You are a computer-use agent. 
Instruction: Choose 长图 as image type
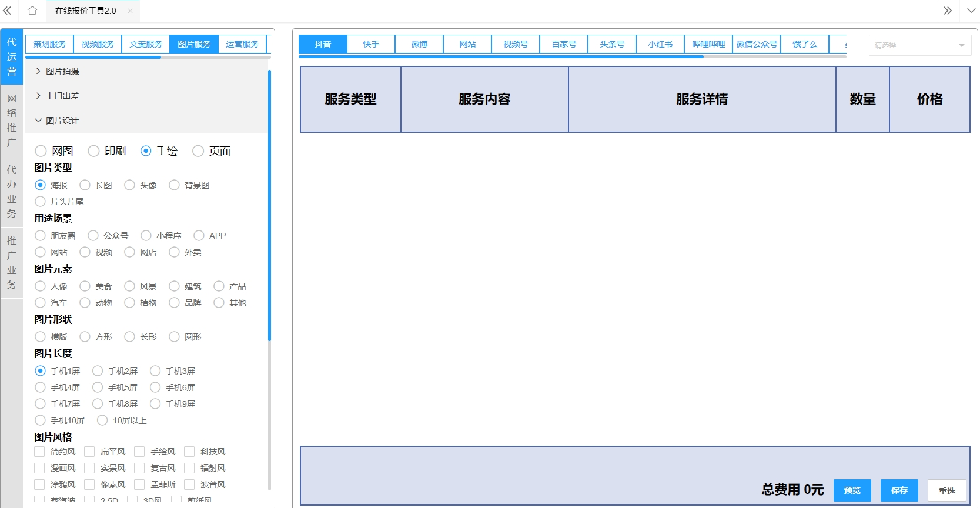pyautogui.click(x=85, y=185)
